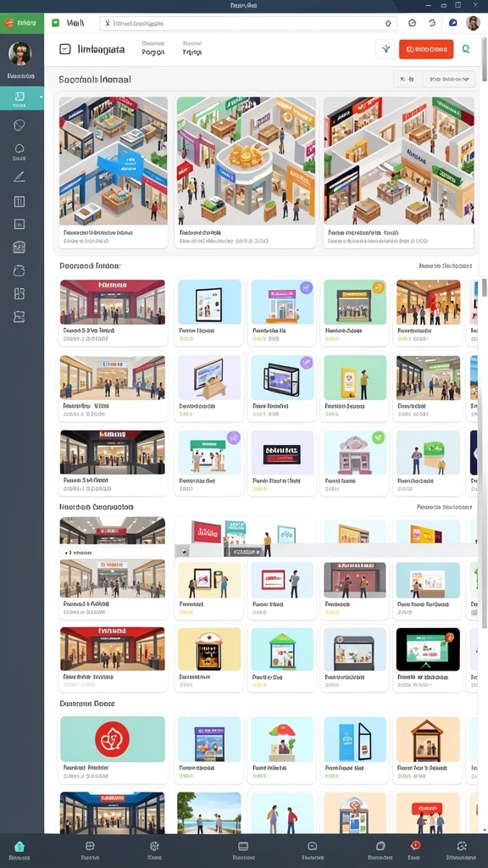Screen dimensions: 488x868
Task: Switch to the second tab beside the page title
Action: point(192,47)
